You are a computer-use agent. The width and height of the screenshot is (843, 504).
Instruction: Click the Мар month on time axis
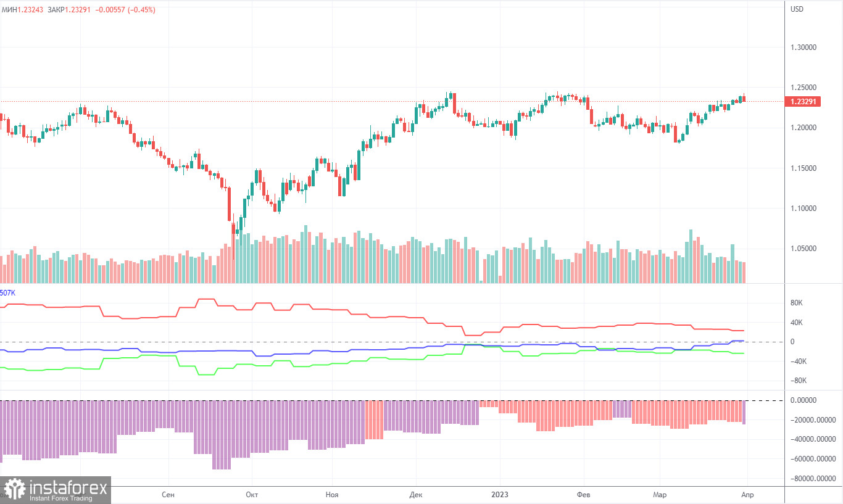tap(660, 495)
